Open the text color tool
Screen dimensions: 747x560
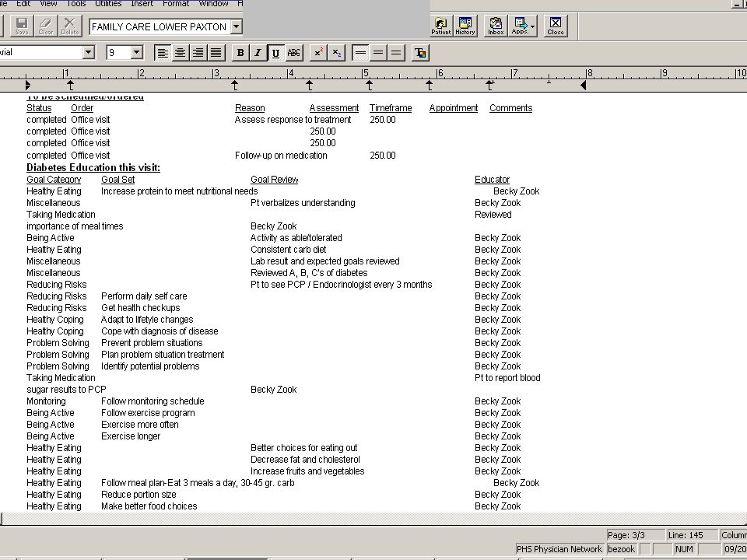(x=420, y=52)
